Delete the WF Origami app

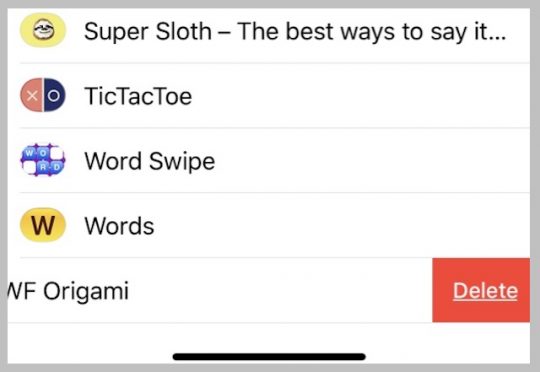481,290
